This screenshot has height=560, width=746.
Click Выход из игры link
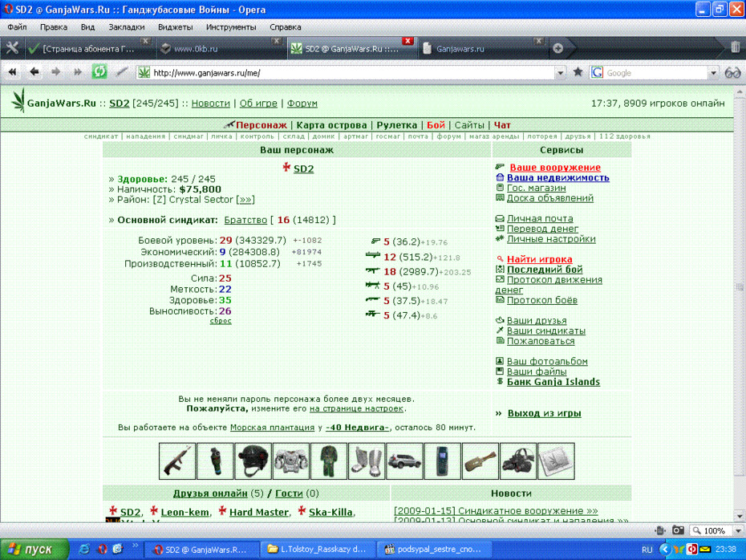(545, 413)
